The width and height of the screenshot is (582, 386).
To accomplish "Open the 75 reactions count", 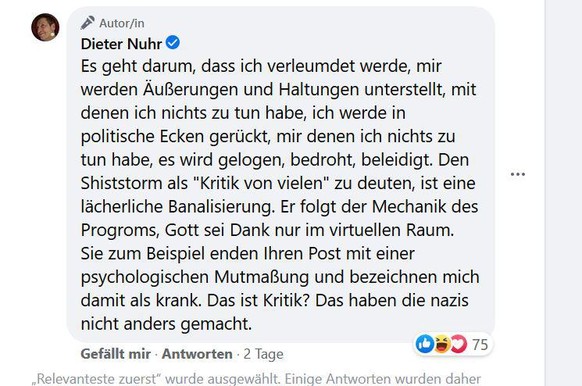I will click(480, 345).
